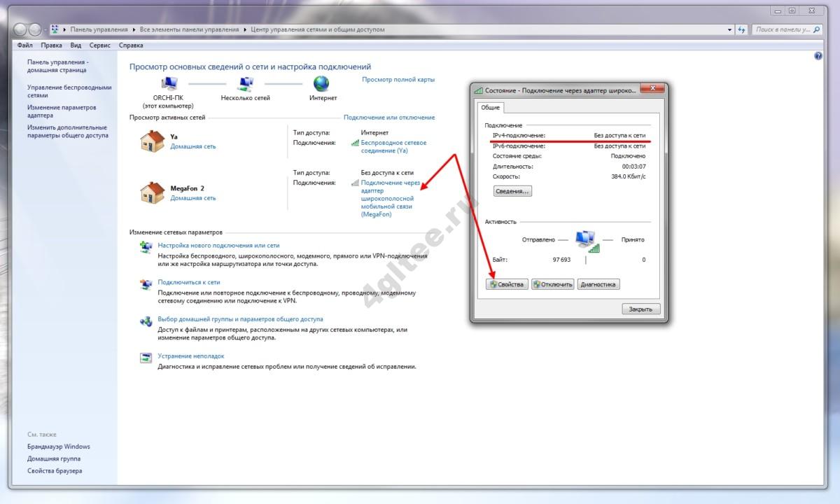Click Брандмауэр Windows link in sidebar

click(x=59, y=447)
